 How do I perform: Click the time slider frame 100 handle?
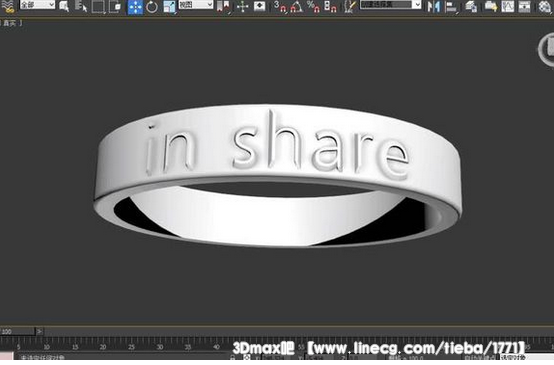pyautogui.click(x=17, y=331)
